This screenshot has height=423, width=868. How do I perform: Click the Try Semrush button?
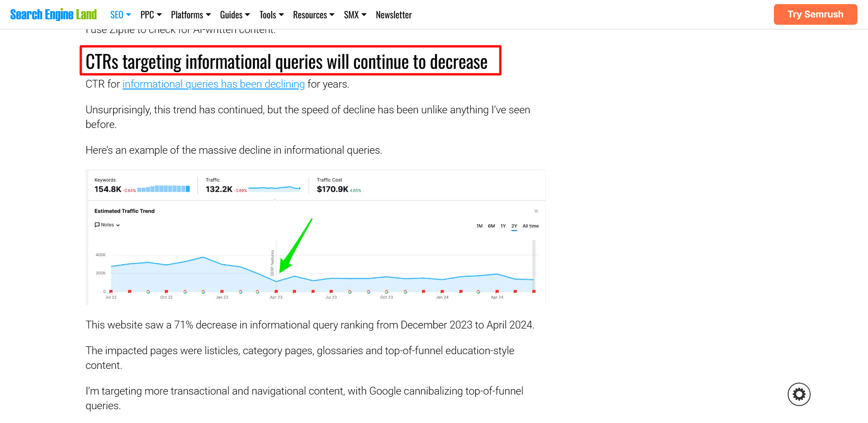[x=815, y=14]
